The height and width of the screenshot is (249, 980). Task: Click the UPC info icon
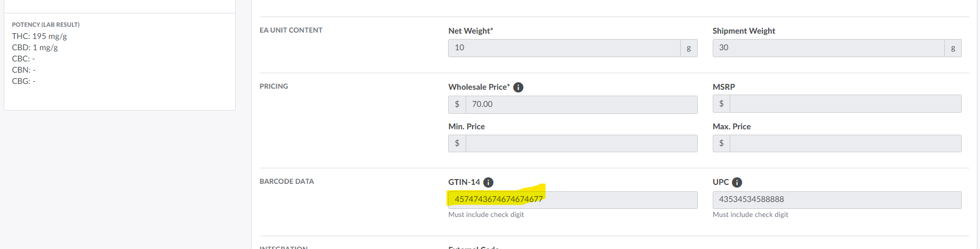coord(737,182)
